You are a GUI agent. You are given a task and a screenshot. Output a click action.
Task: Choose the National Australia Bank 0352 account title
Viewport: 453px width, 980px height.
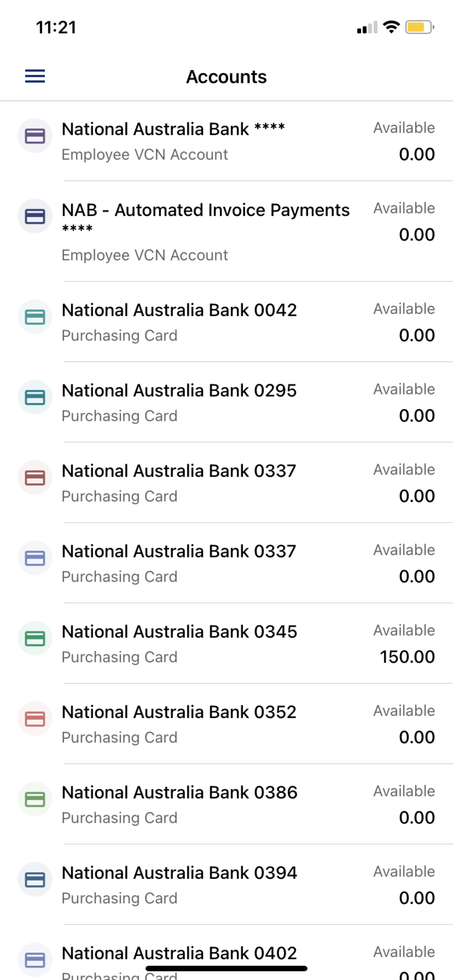(x=179, y=712)
